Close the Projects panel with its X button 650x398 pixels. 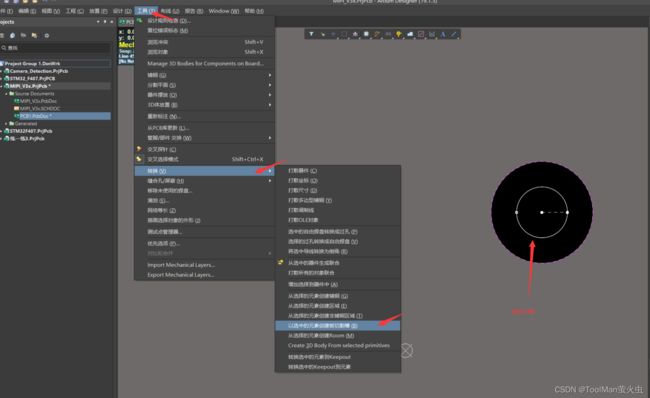(x=112, y=22)
